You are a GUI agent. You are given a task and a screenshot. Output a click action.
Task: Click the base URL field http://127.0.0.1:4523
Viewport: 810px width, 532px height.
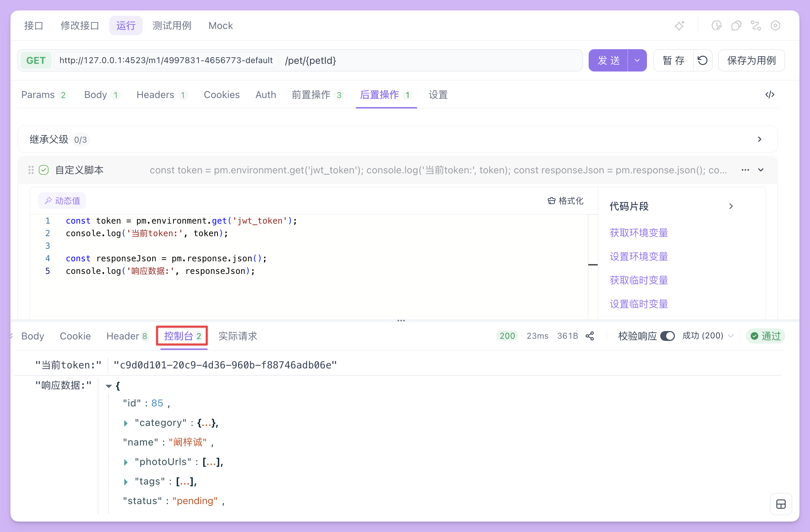click(x=166, y=60)
